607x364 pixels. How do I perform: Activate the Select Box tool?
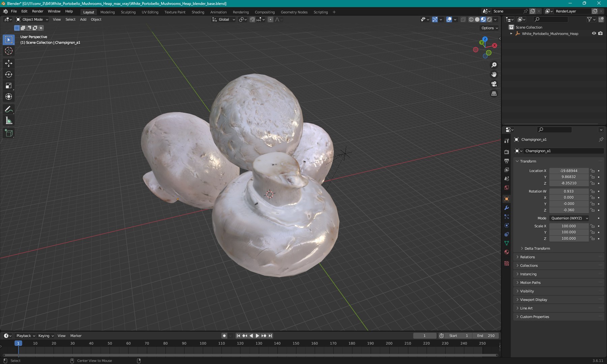pos(9,40)
